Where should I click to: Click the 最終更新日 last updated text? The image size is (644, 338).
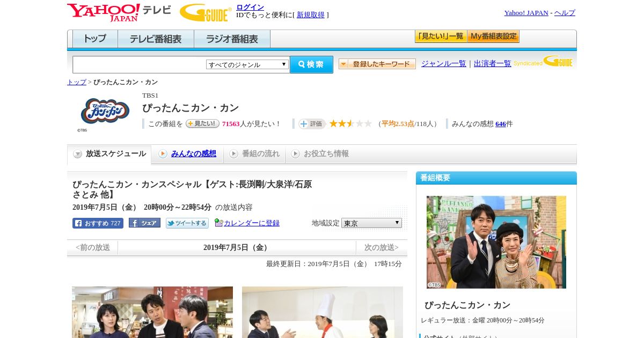334,264
